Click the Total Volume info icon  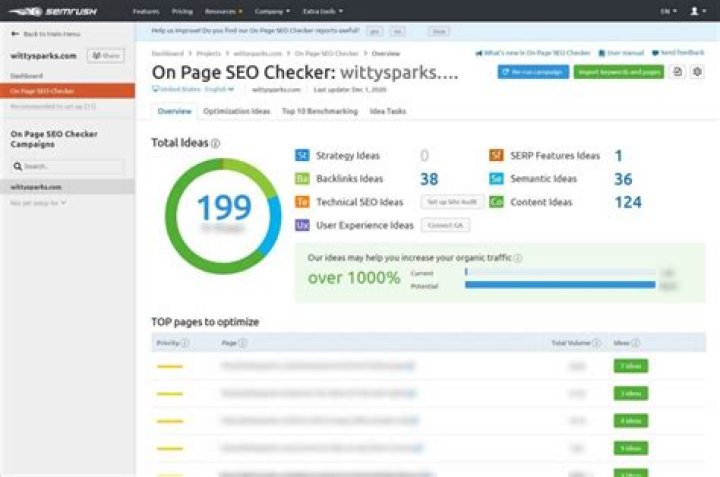(596, 343)
